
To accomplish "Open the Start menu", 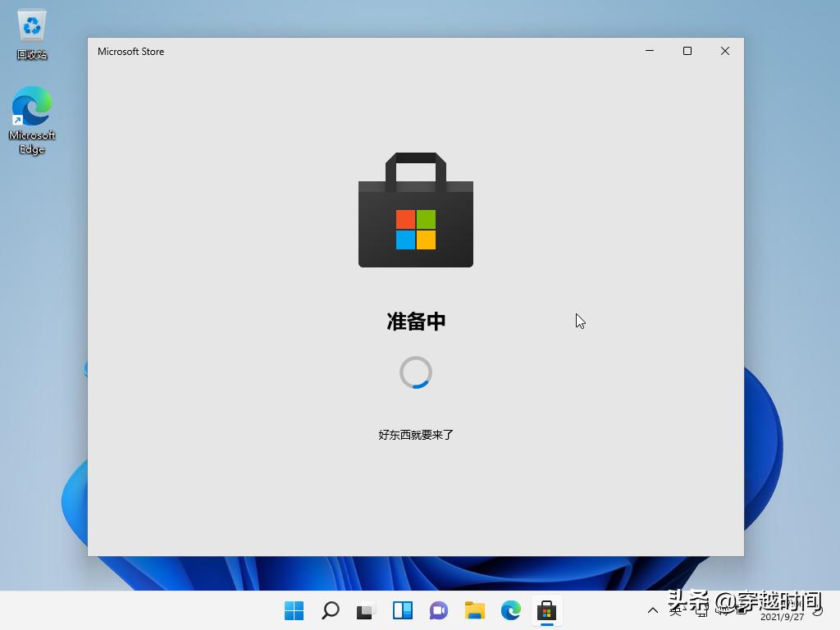I will (293, 610).
